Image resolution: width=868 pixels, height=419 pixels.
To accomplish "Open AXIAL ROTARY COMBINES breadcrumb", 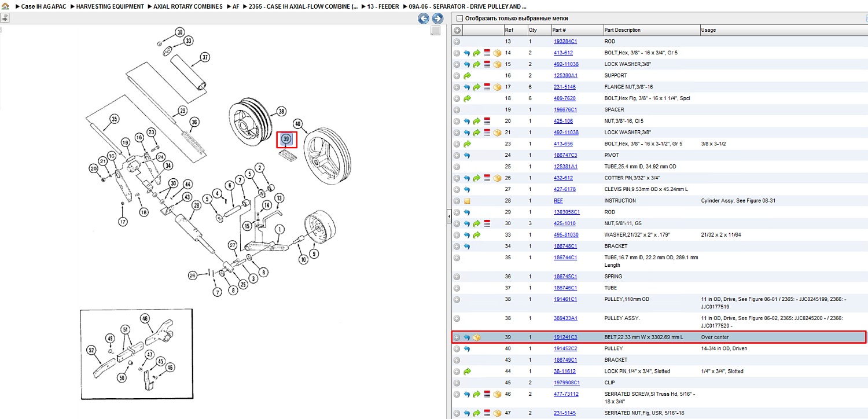I will (188, 6).
